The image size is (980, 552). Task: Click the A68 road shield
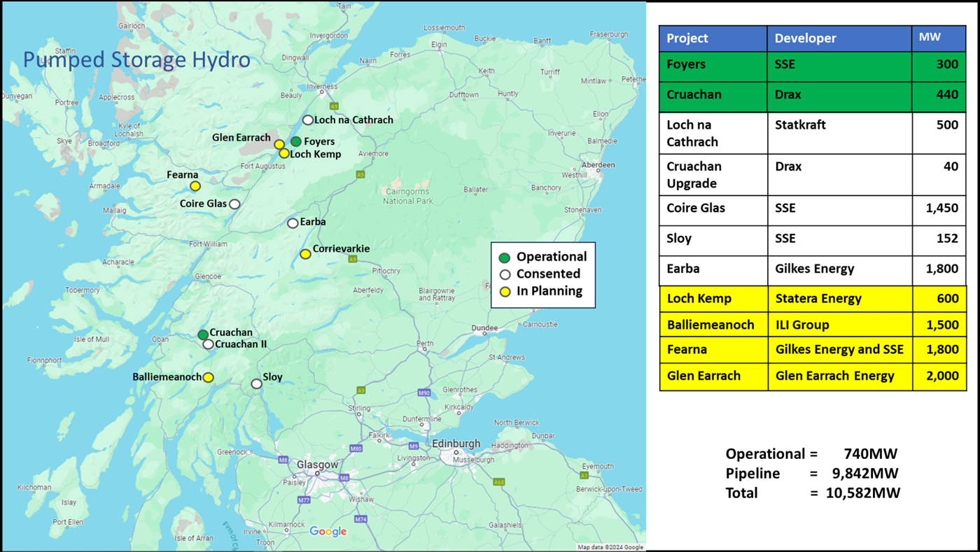pyautogui.click(x=499, y=482)
